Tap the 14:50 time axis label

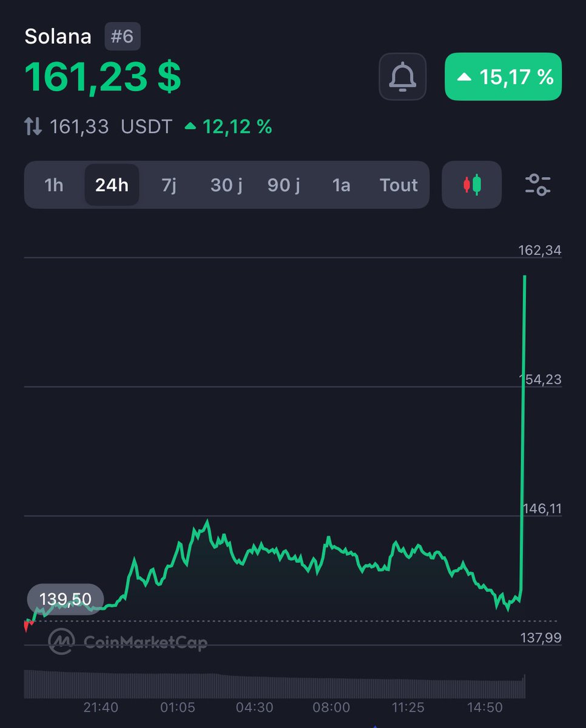485,707
